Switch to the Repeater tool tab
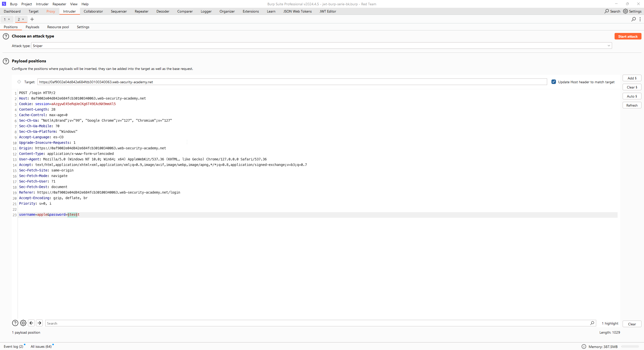 click(x=142, y=11)
